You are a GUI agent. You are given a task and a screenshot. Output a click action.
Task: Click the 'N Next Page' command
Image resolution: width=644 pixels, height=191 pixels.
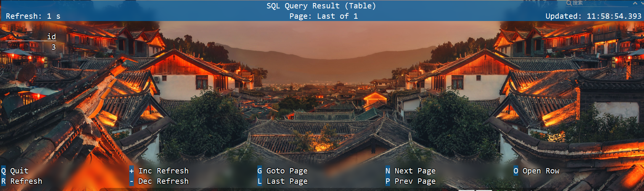tap(410, 171)
